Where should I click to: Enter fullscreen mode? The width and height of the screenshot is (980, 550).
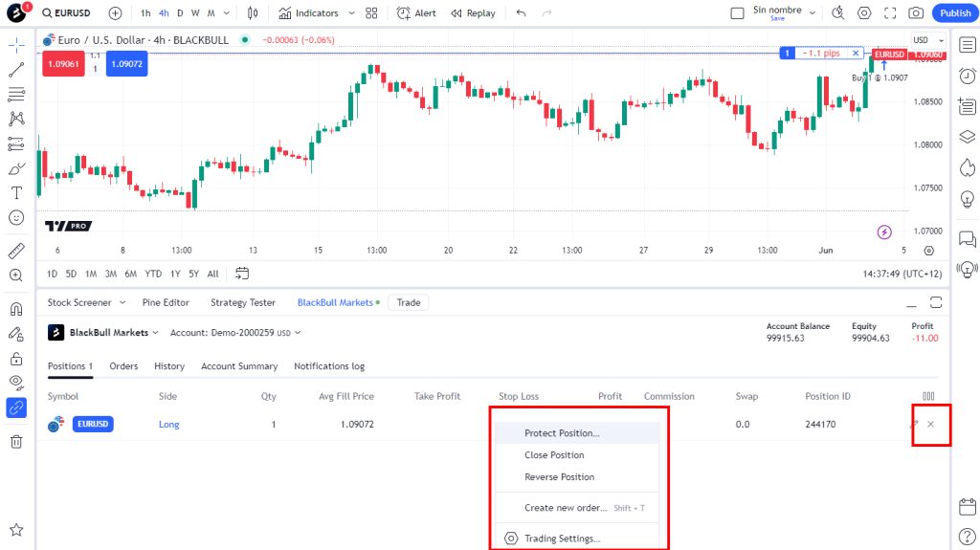click(x=890, y=13)
